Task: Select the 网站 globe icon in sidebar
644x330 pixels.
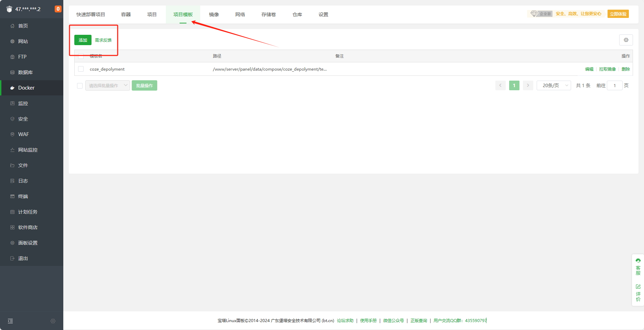Action: click(12, 41)
